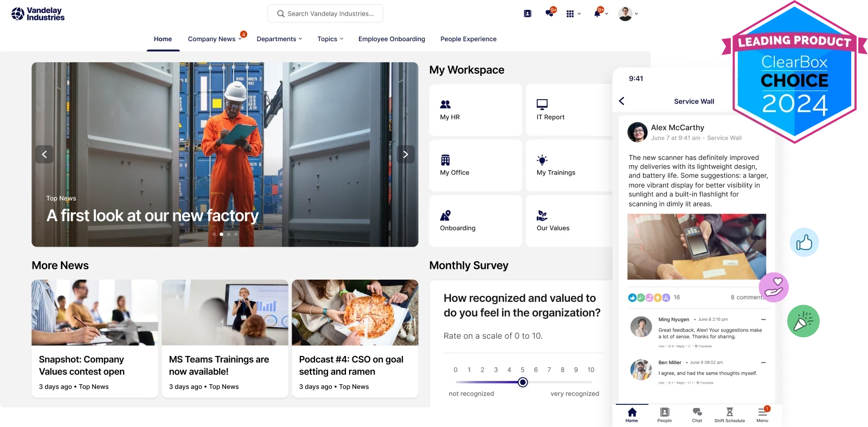Image resolution: width=868 pixels, height=427 pixels.
Task: Click the Vandelay Industries logo
Action: coord(38,14)
